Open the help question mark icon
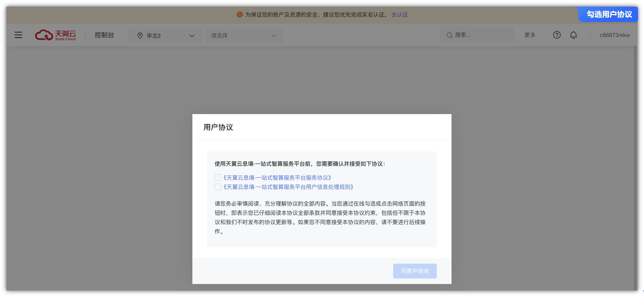The height and width of the screenshot is (296, 644). click(557, 35)
